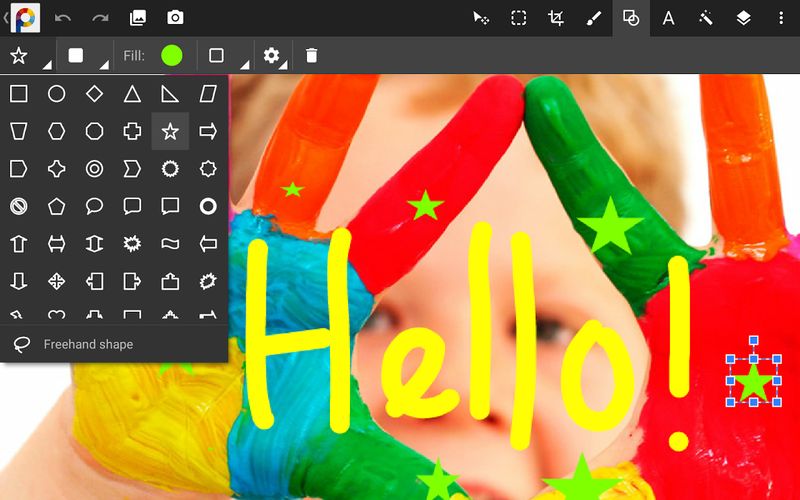Choose the four-way arrow shape
This screenshot has width=800, height=500.
coord(57,281)
